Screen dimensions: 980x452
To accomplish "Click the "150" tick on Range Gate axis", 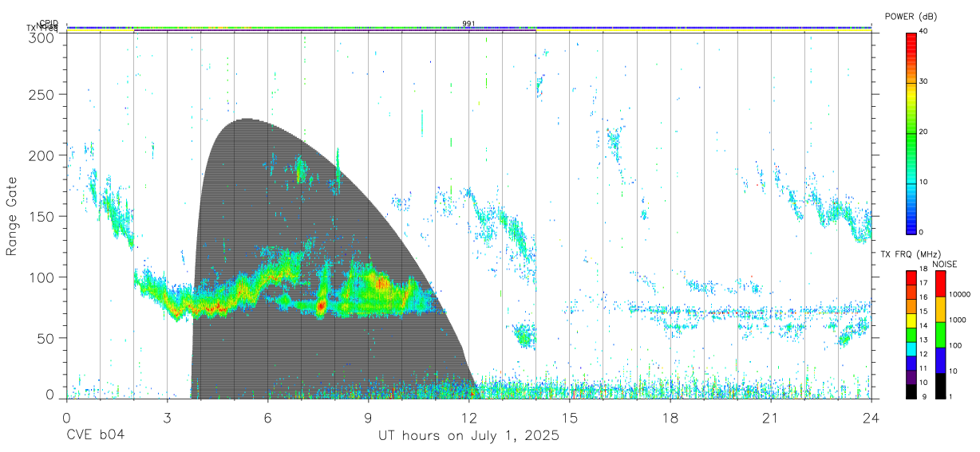I will pos(41,216).
